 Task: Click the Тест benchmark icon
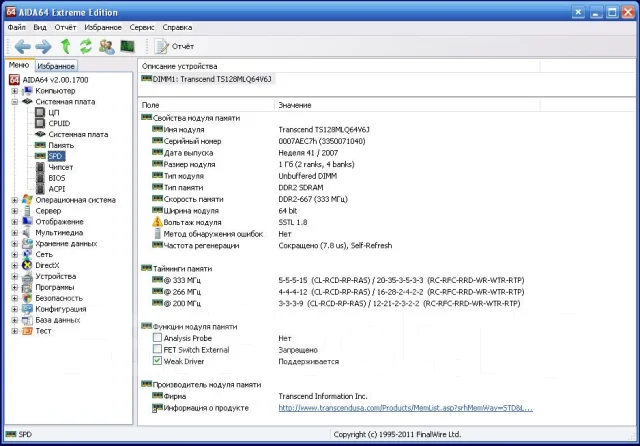point(27,331)
